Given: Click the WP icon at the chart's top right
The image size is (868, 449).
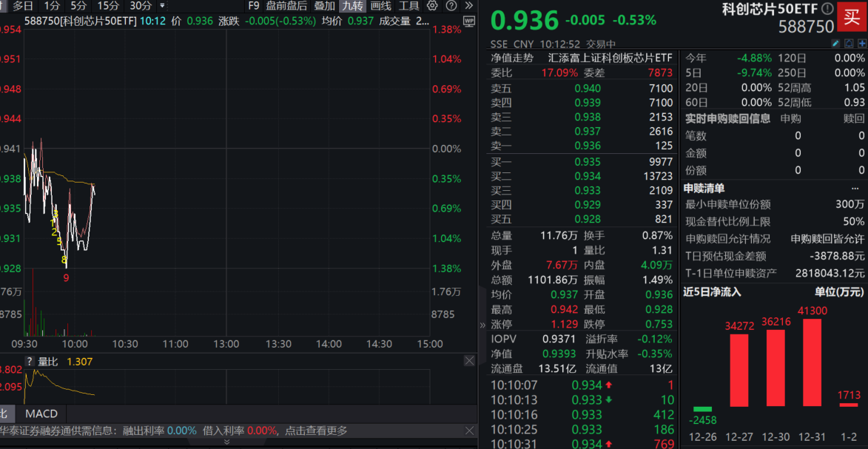Looking at the screenshot, I should tap(471, 21).
